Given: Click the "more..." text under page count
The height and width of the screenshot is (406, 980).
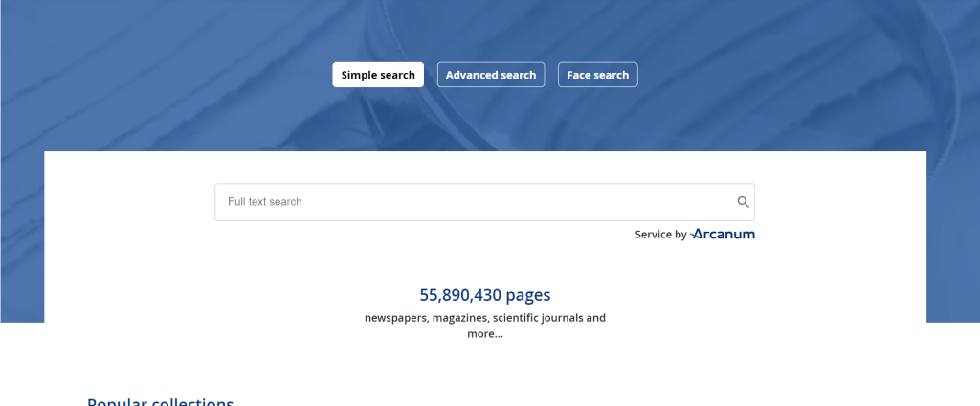Looking at the screenshot, I should click(x=484, y=334).
